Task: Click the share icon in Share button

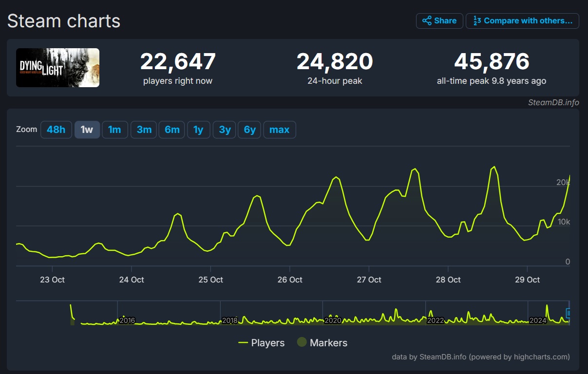Action: (x=427, y=21)
